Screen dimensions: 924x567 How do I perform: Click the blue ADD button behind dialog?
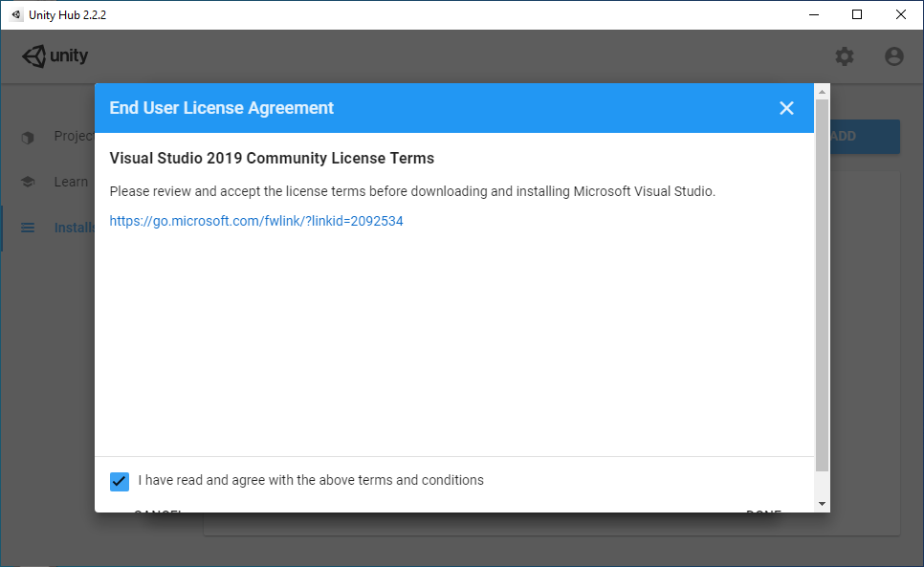coord(865,137)
